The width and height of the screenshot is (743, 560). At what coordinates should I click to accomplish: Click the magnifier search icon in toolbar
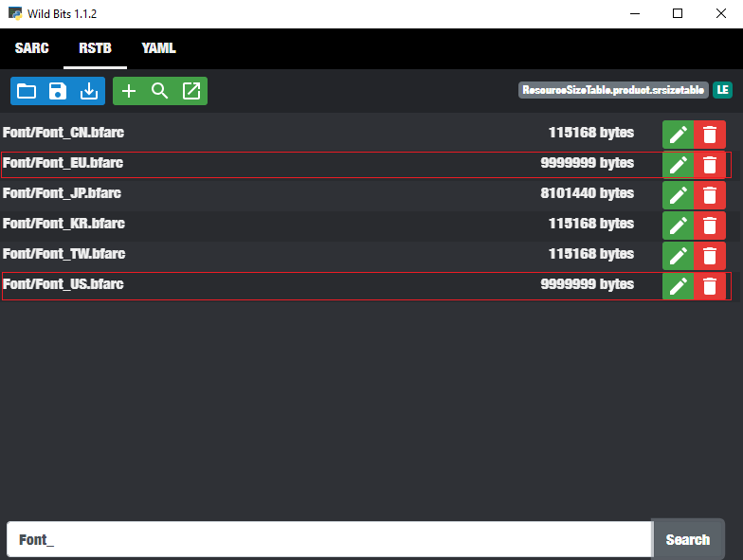click(x=159, y=91)
